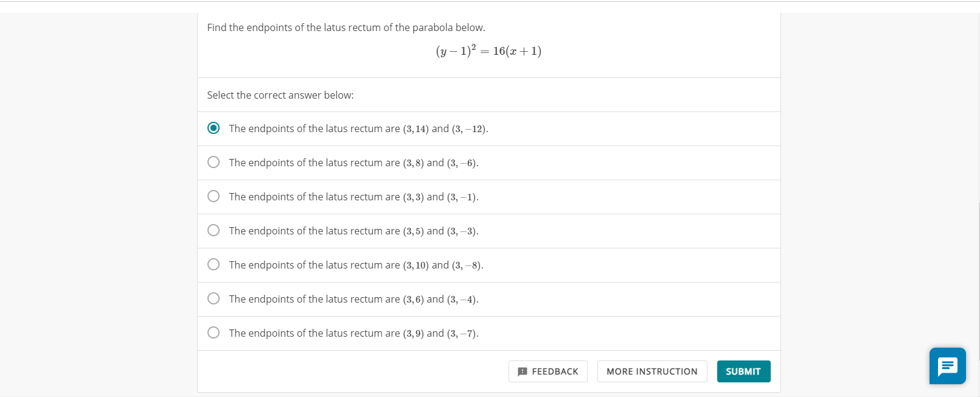Click the parabola equation text
980x397 pixels.
click(x=488, y=51)
